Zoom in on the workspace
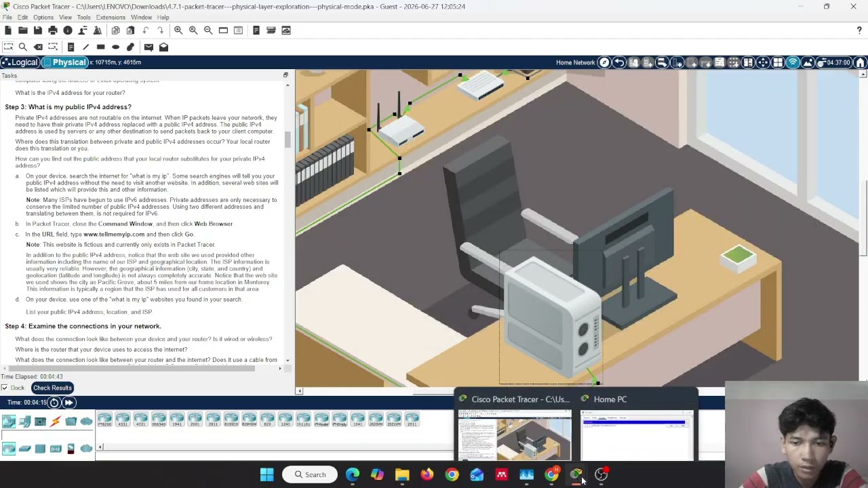 [178, 30]
